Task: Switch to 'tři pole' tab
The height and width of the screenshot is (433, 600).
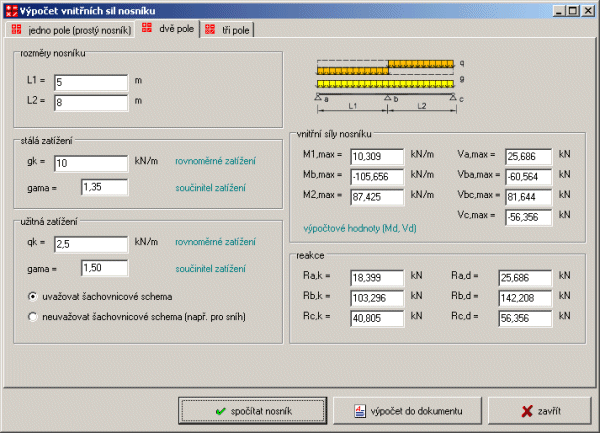Action: click(227, 29)
